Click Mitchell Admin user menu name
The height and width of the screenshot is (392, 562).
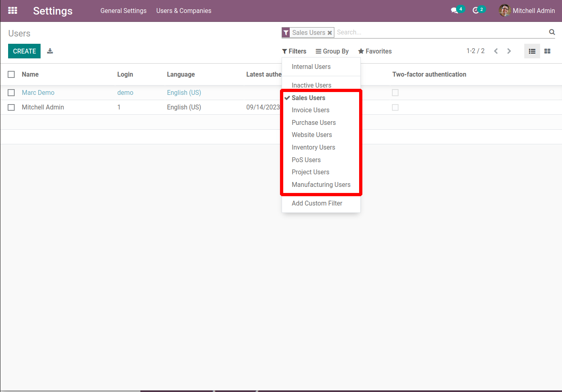point(534,11)
